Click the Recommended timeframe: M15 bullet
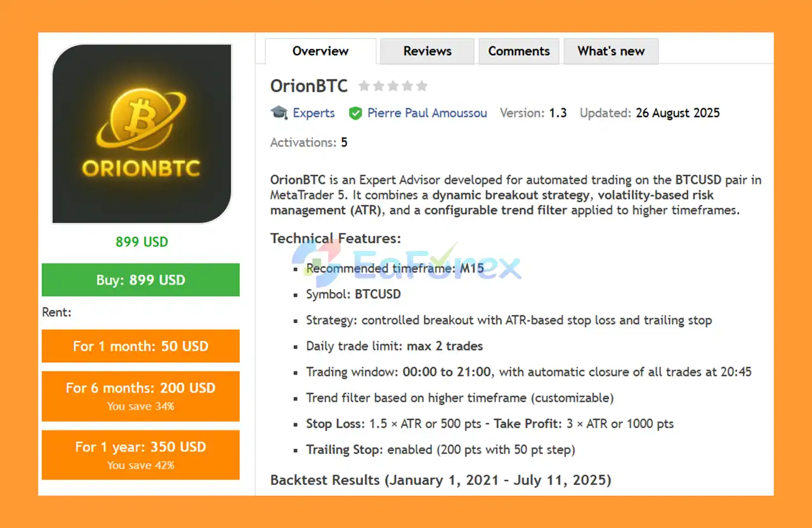 [x=395, y=268]
